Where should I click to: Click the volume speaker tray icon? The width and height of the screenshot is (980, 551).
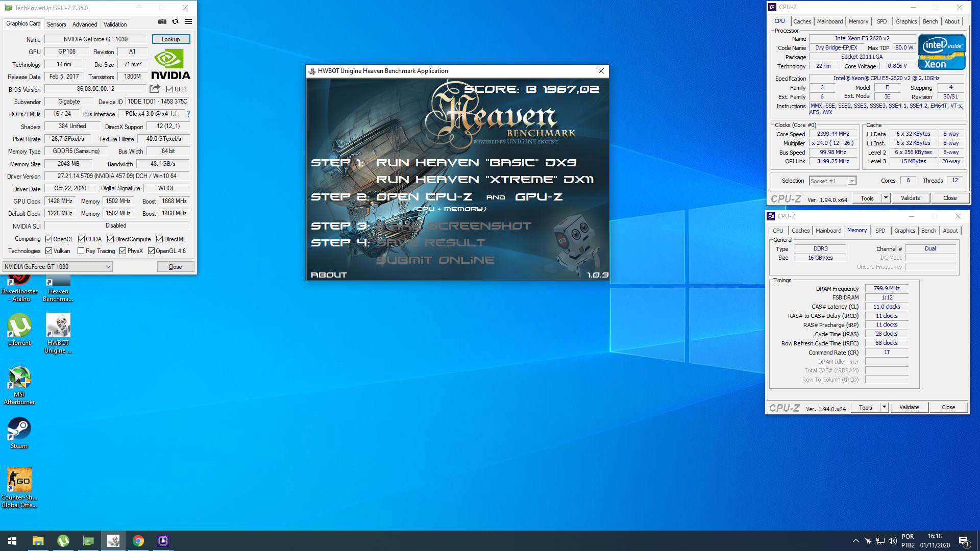click(892, 541)
